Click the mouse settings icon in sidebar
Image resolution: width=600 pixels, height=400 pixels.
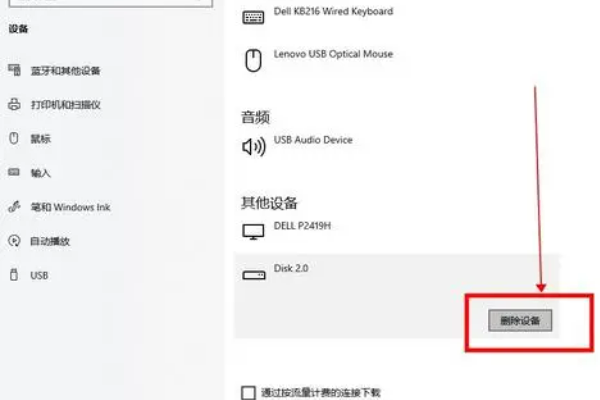14,138
